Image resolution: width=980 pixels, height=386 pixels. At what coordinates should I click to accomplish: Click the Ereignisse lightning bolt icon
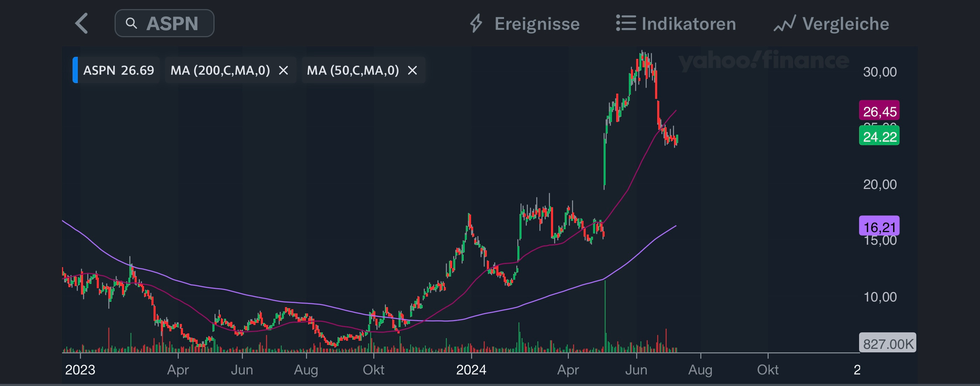coord(476,23)
